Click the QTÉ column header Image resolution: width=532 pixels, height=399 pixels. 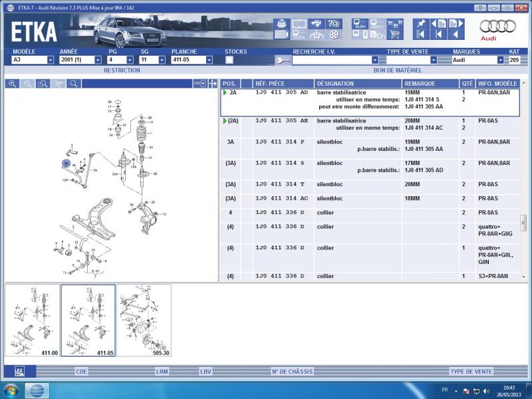467,84
